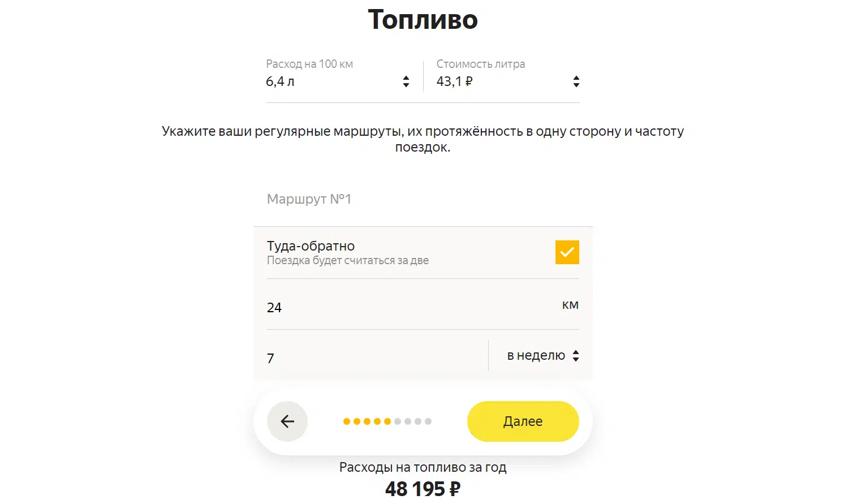Open the Стоимость литра selector arrows
Viewport: 853px width, 504px height.
coord(576,81)
